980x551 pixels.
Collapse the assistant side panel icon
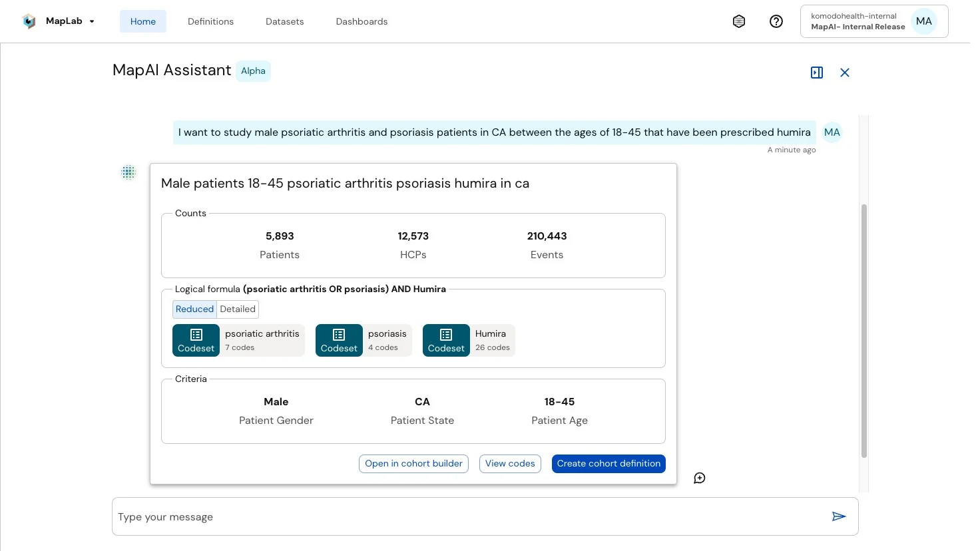click(817, 73)
